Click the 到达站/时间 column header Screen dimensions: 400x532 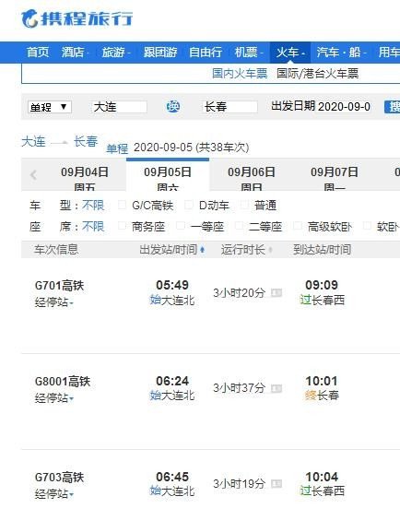[x=322, y=250]
